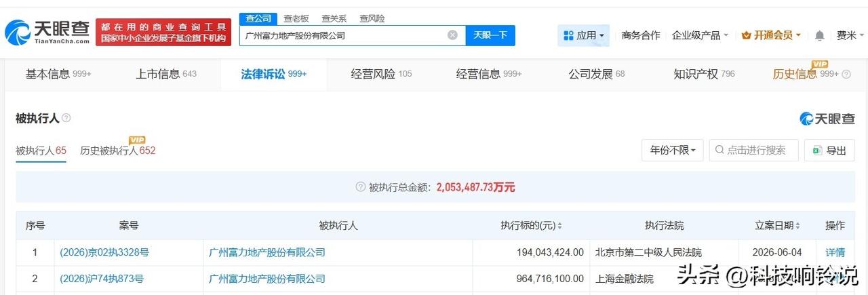Click 详情 for the row 1 case
Viewport: 868px width, 295px height.
coord(835,252)
